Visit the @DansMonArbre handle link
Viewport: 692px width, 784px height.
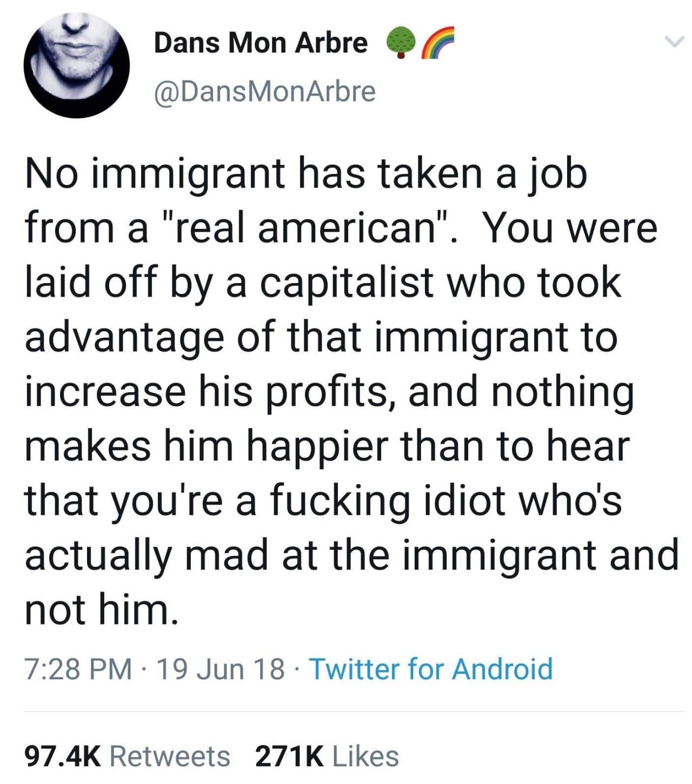264,91
